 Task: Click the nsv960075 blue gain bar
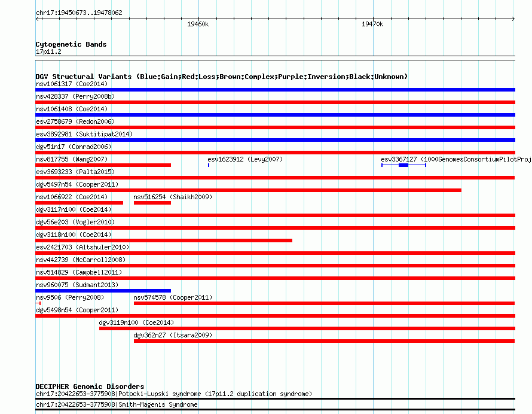click(x=103, y=291)
